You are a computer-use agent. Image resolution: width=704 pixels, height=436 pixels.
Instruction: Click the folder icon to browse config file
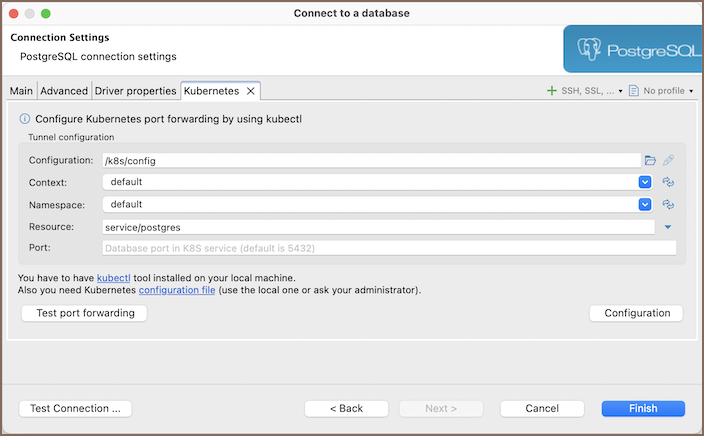[x=650, y=160]
